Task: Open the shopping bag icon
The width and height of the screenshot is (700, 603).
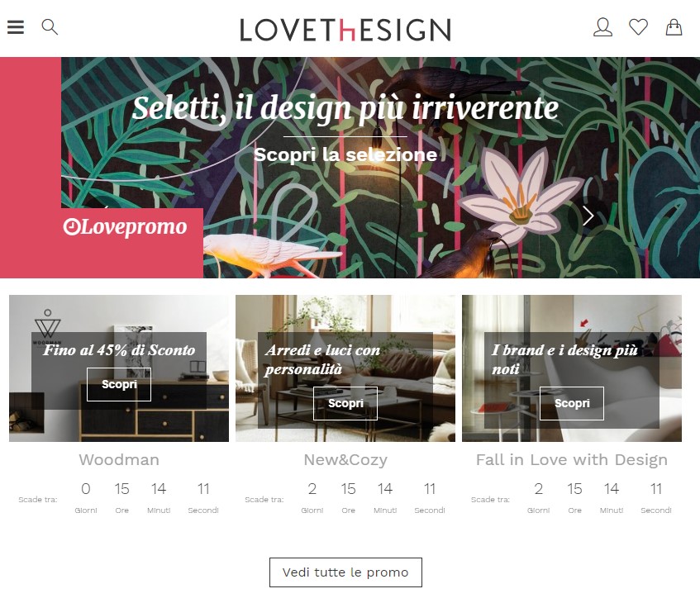Action: point(674,27)
